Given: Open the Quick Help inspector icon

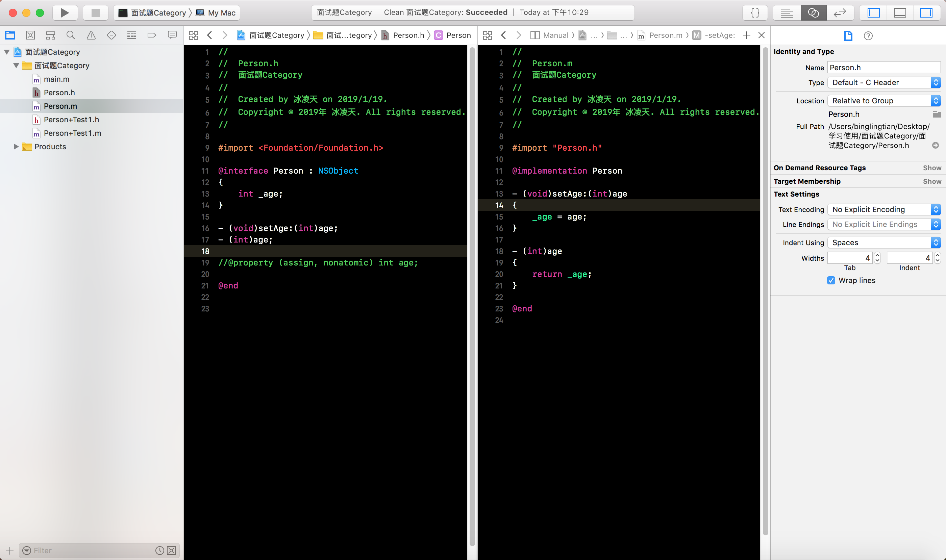Looking at the screenshot, I should 868,35.
